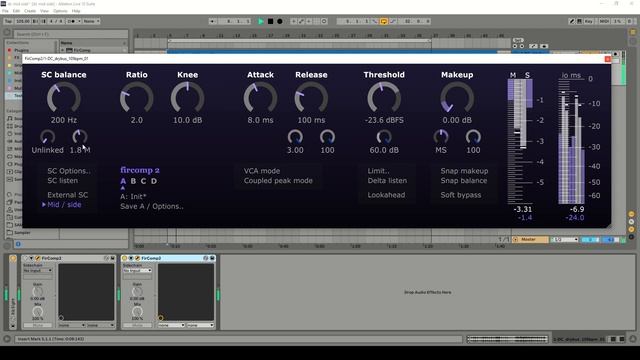
Task: Toggle SC listen option
Action: (62, 180)
